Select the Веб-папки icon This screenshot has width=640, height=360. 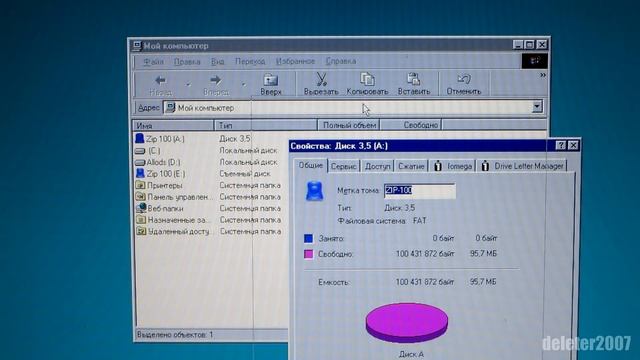pyautogui.click(x=141, y=208)
